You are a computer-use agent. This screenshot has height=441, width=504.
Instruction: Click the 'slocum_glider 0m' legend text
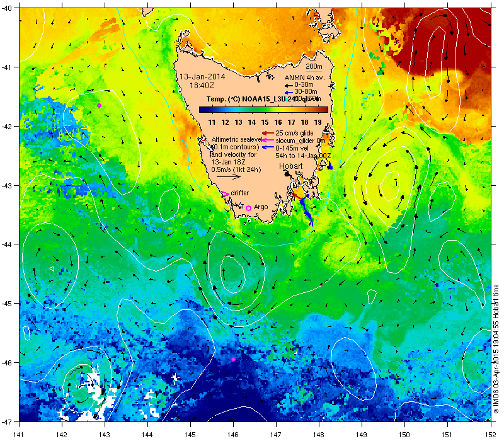301,140
